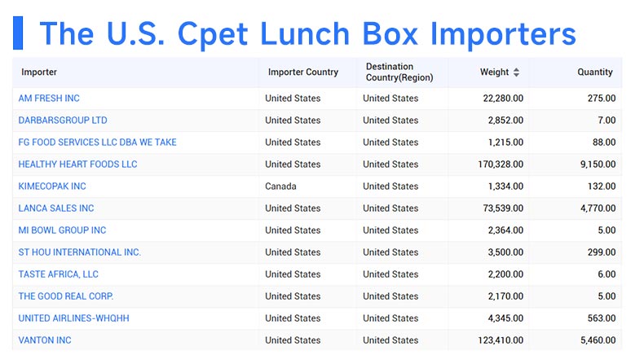Open AM FRESH INC importer link
Image resolution: width=644 pixels, height=355 pixels.
(49, 99)
